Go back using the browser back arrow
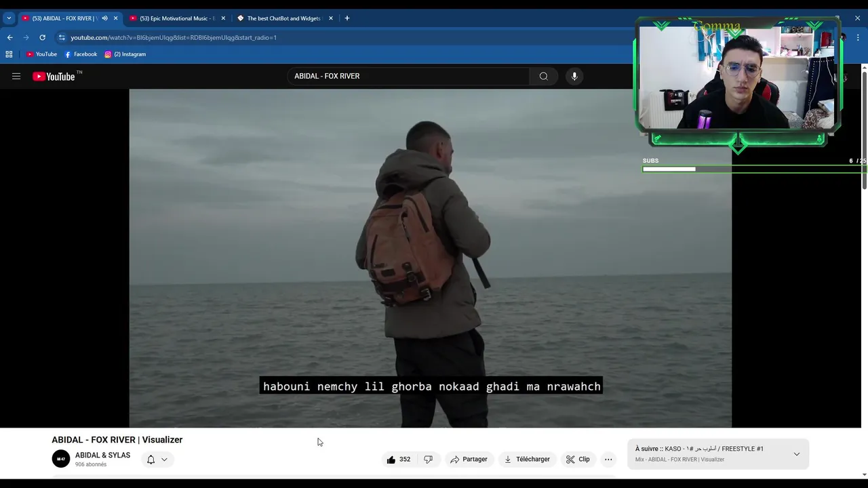Image resolution: width=868 pixels, height=488 pixels. click(9, 37)
